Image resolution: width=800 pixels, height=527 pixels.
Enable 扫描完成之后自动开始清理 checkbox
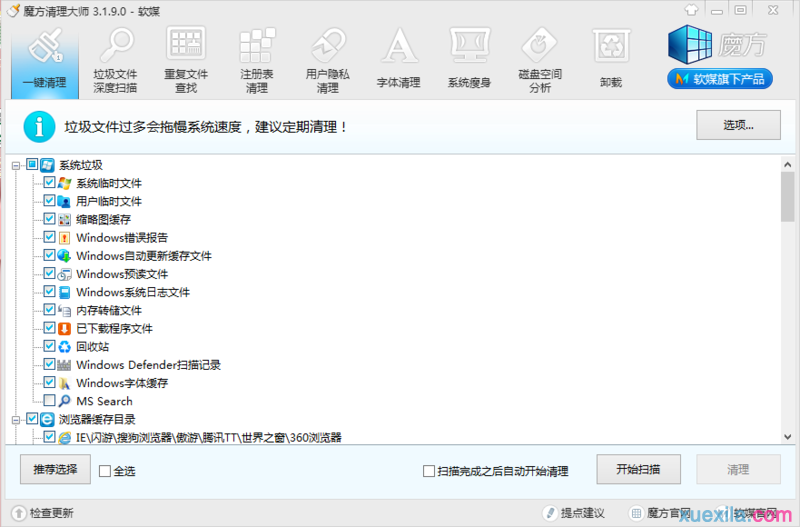(429, 471)
